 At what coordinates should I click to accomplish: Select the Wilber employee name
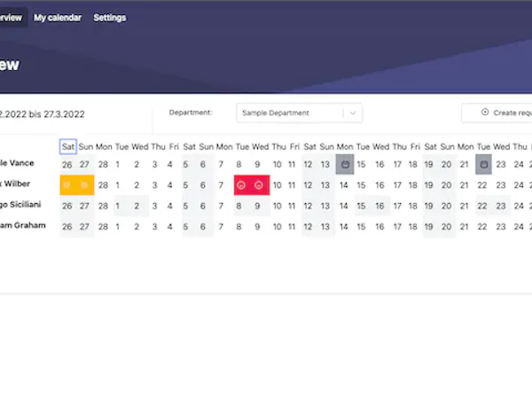(15, 184)
